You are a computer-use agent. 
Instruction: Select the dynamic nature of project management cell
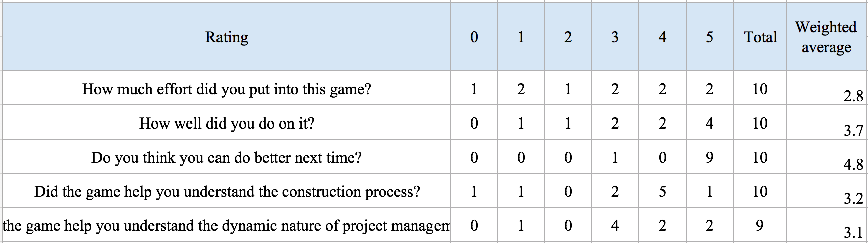click(227, 225)
